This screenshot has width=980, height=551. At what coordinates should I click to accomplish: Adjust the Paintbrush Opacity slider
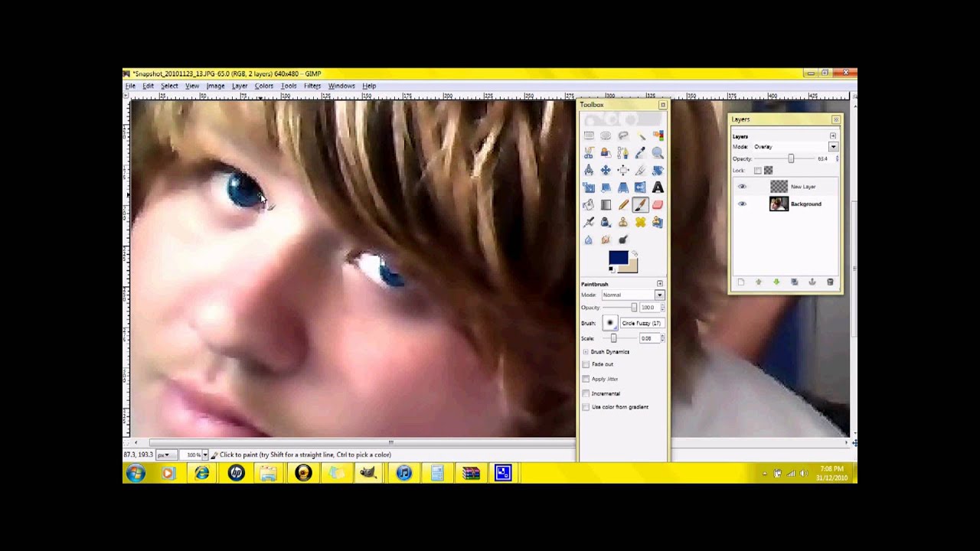coord(619,308)
